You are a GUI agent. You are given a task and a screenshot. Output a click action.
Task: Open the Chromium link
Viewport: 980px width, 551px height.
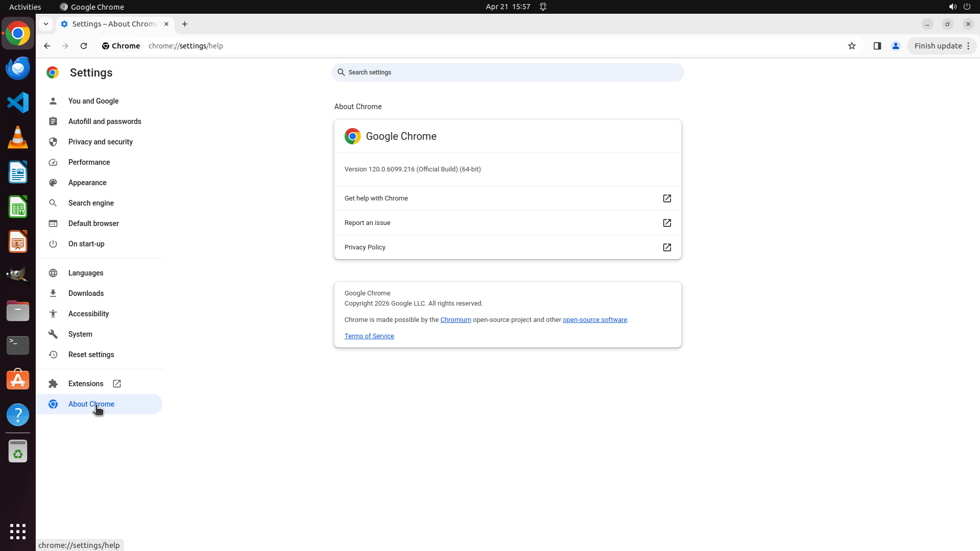click(455, 320)
